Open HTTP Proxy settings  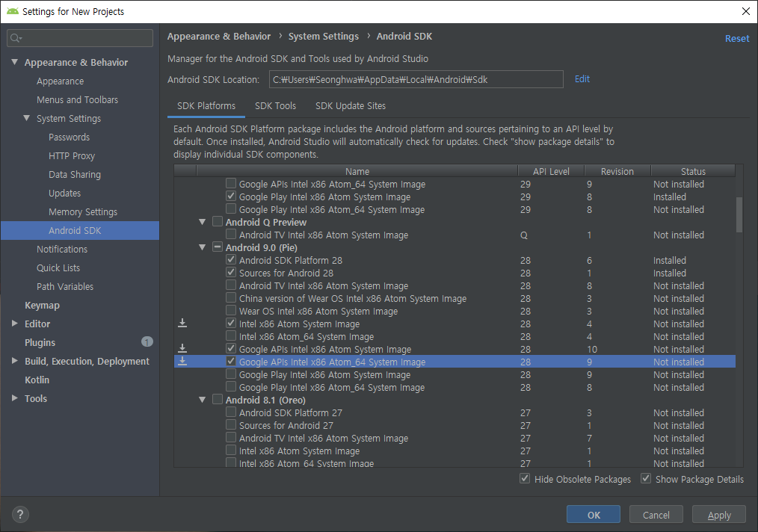coord(72,155)
